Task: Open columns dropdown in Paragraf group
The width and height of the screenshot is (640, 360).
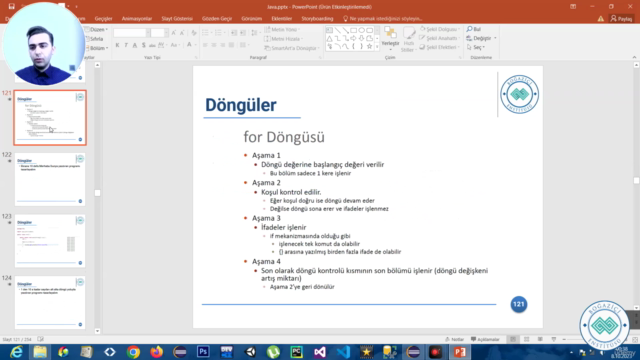Action: tap(244, 45)
